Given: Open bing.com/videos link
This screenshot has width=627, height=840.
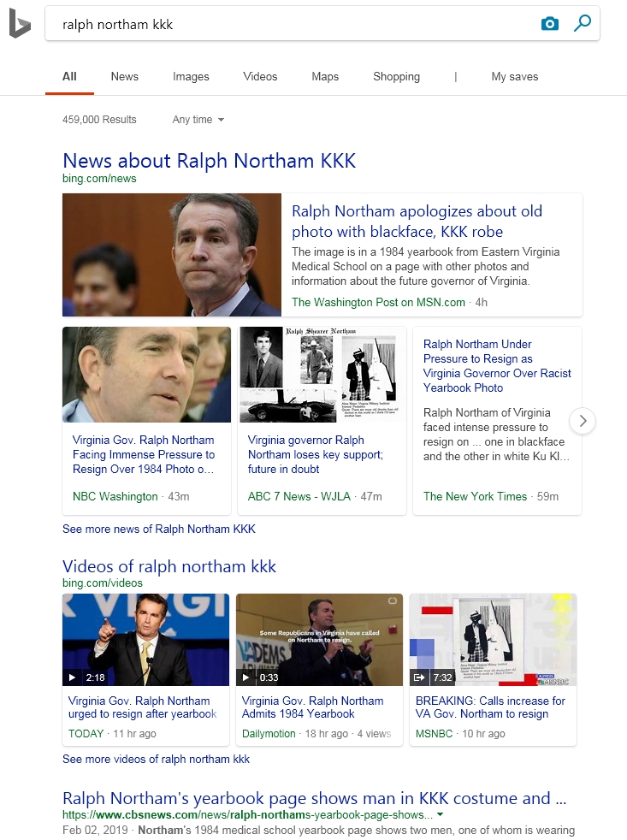Looking at the screenshot, I should pyautogui.click(x=103, y=583).
